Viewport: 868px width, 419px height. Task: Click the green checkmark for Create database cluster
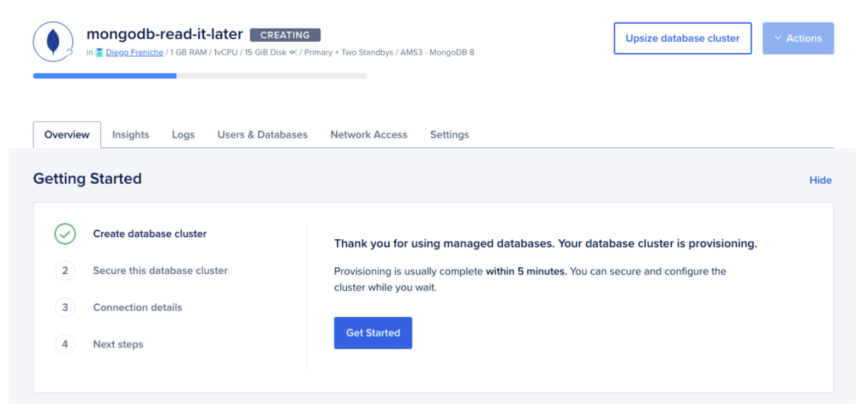pos(65,234)
